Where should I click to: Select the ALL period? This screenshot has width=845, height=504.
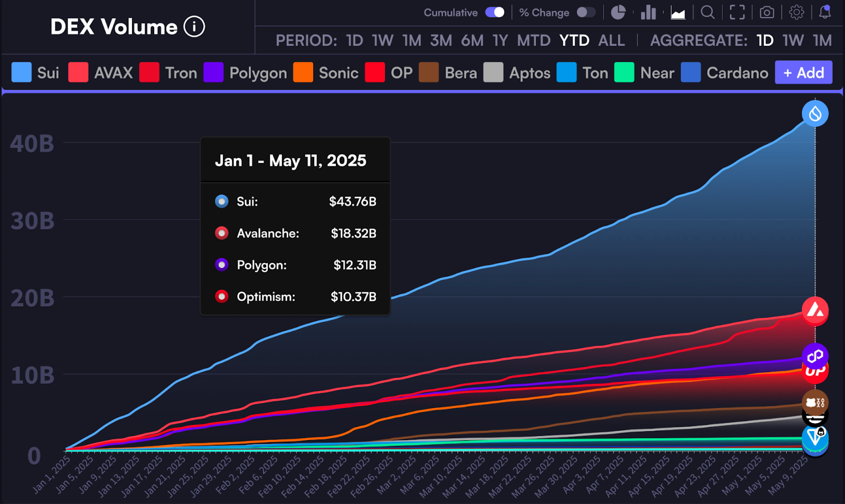tap(612, 41)
